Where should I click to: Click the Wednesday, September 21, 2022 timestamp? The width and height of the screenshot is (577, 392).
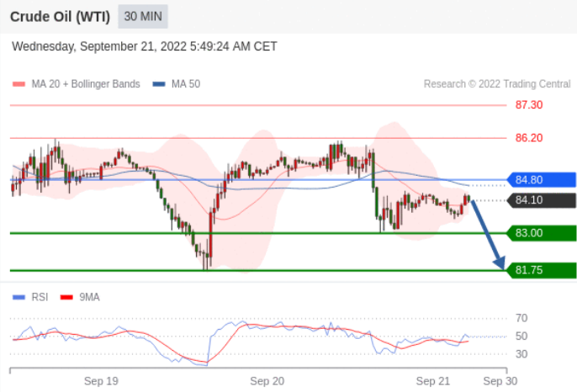pos(145,46)
